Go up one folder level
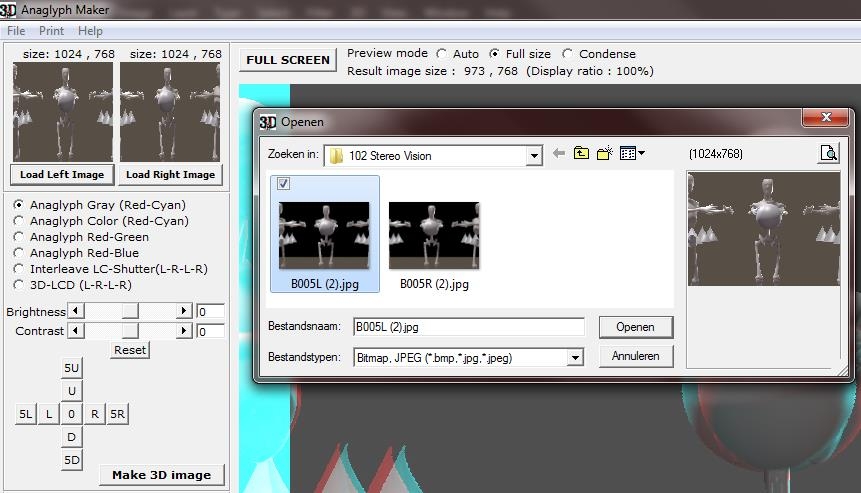The height and width of the screenshot is (493, 861). click(x=581, y=154)
